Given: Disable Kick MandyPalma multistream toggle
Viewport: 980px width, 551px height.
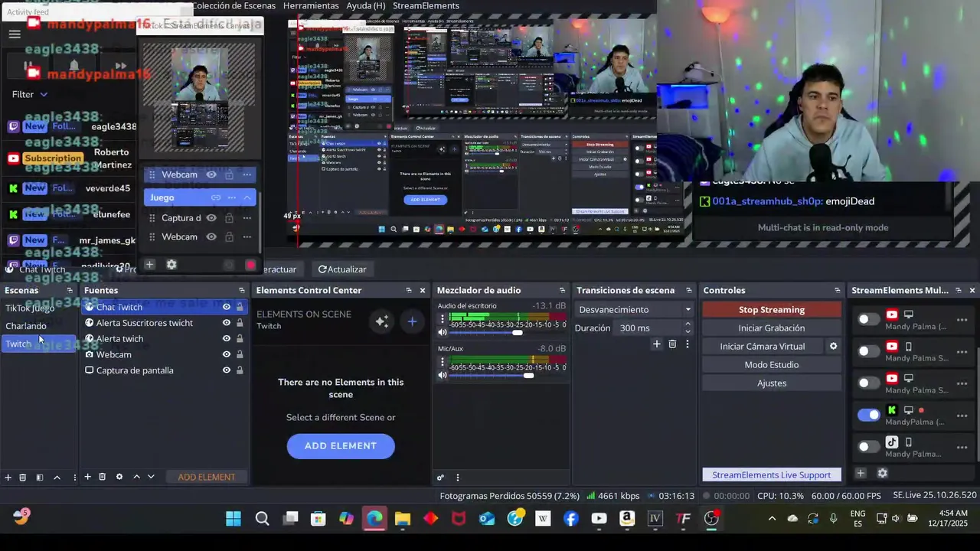Looking at the screenshot, I should (x=869, y=415).
